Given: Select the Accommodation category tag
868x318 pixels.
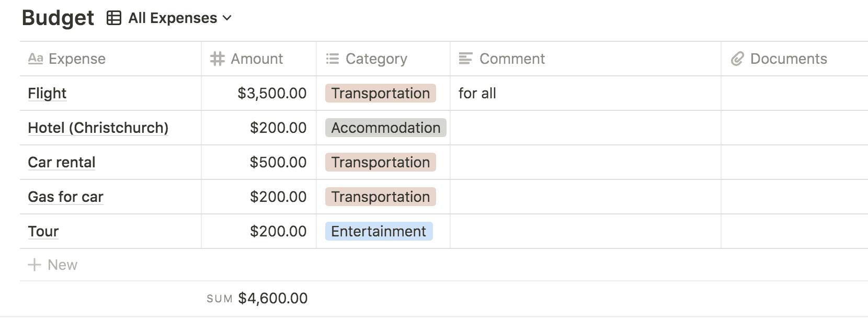Looking at the screenshot, I should [385, 128].
